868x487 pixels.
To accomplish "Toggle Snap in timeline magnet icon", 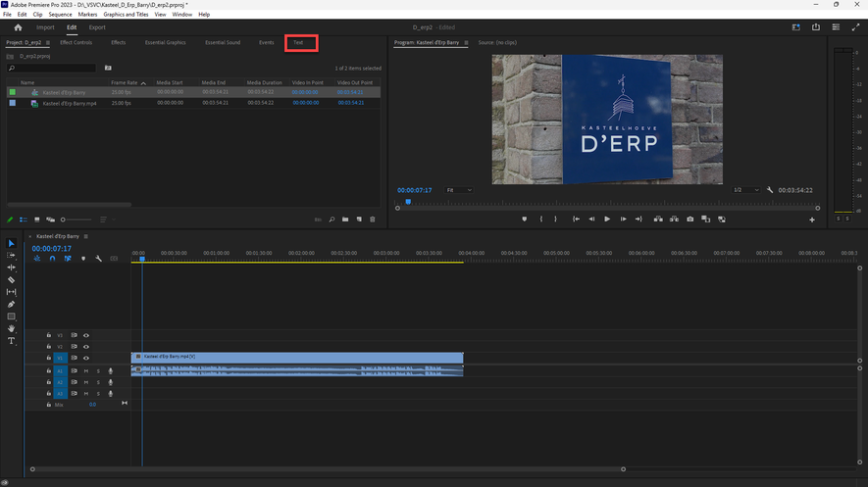I will pos(52,258).
